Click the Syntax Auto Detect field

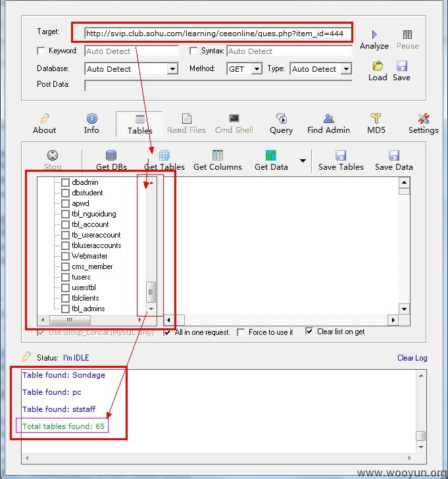[289, 51]
